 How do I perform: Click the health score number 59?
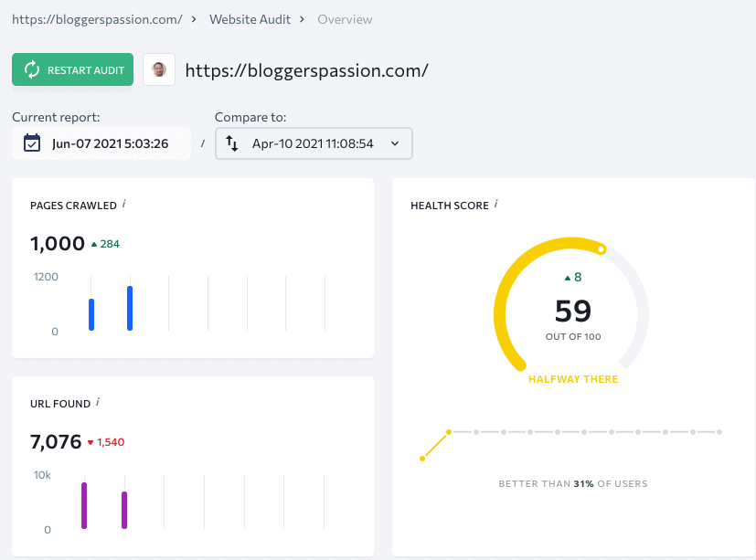point(573,311)
